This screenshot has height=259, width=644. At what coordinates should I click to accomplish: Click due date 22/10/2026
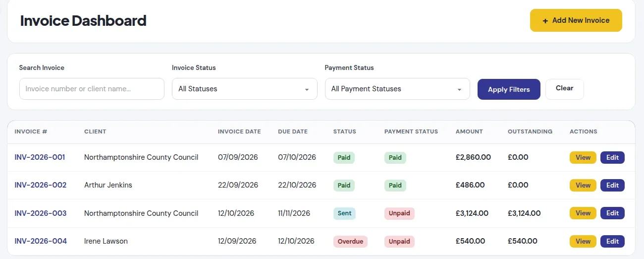coord(297,185)
